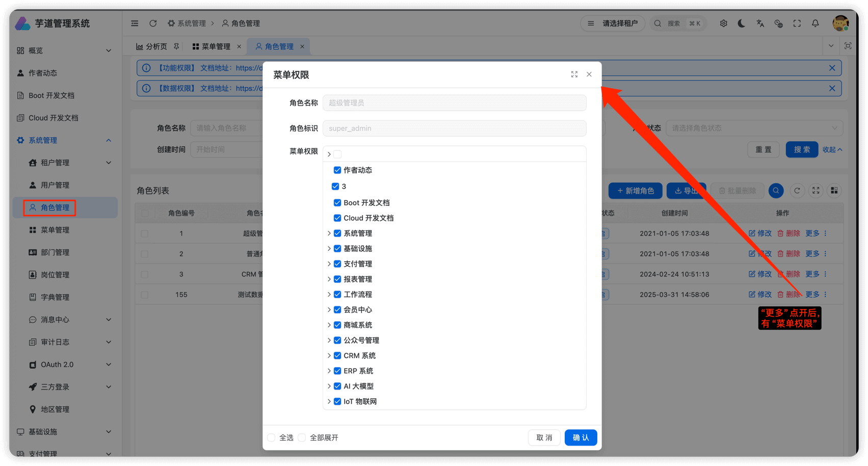Collapse the sidebar using the hamburger icon
Viewport: 868px width, 466px height.
[134, 23]
